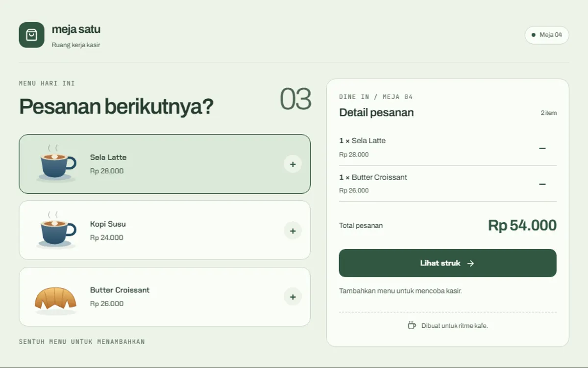
Task: Click the 'Dibuat untuk ritme kafe.' footer text
Action: pyautogui.click(x=455, y=326)
